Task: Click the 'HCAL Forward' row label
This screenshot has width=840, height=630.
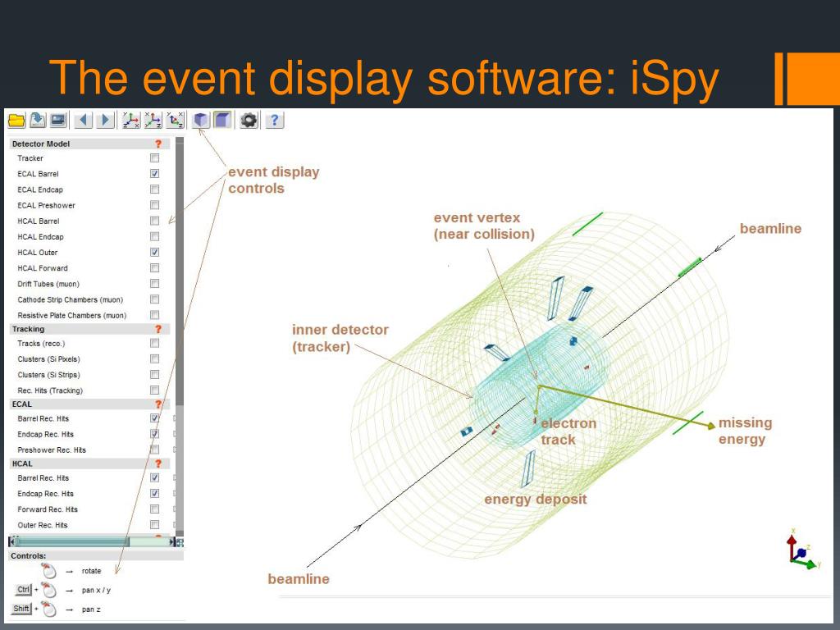Action: [43, 268]
